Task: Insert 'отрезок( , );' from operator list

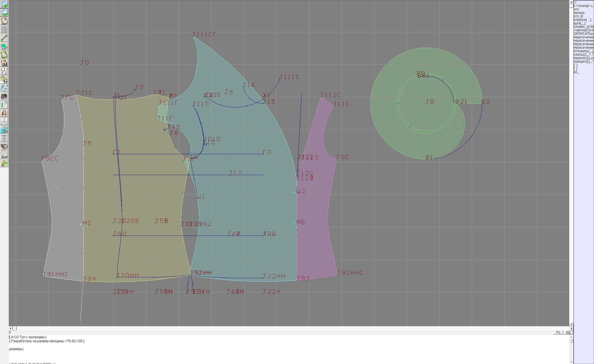Action: pos(582,20)
